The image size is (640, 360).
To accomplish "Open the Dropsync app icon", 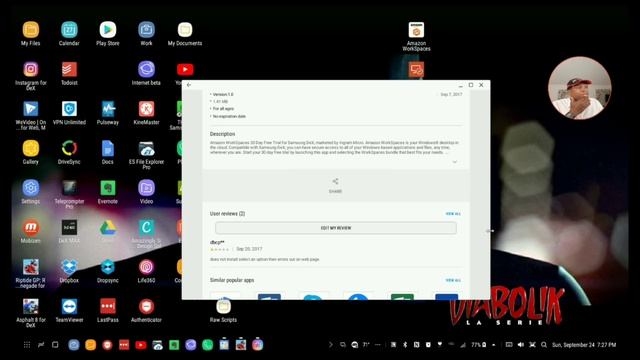I will (108, 267).
